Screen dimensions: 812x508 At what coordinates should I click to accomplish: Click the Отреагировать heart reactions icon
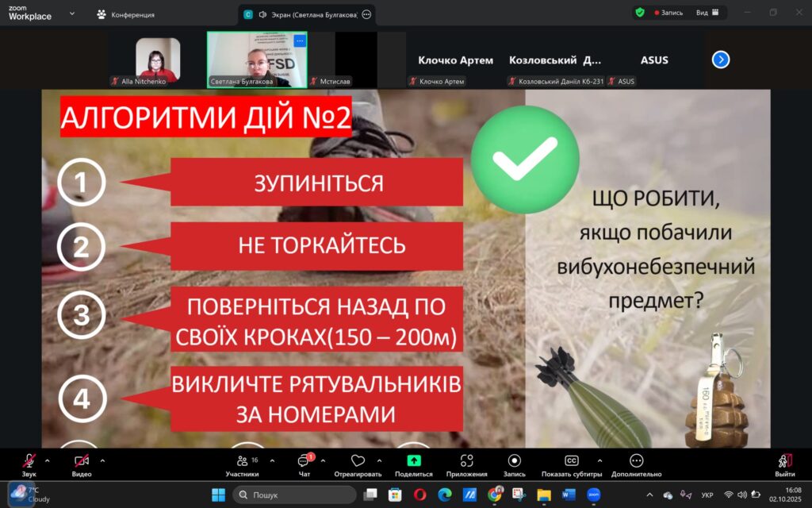[x=358, y=461]
